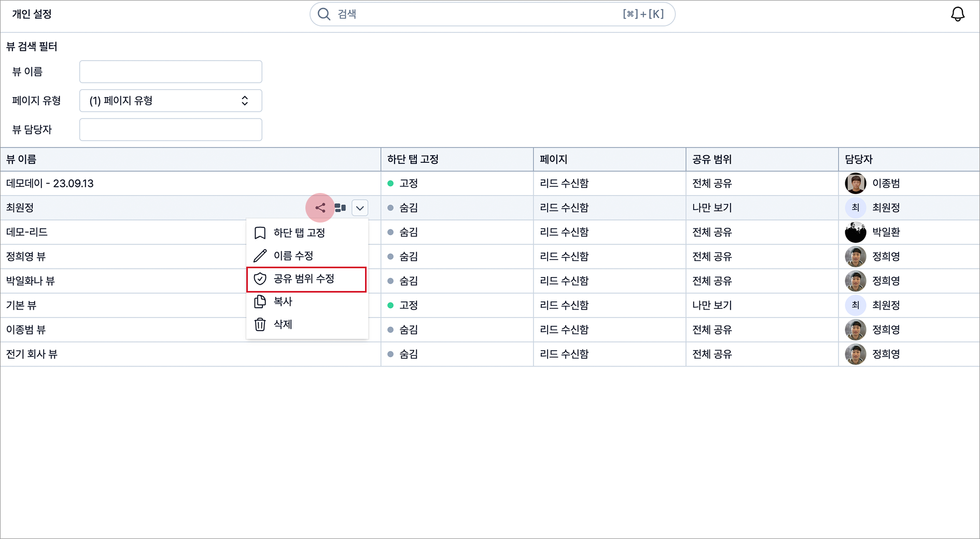
Task: Open the 데모데이 - 23.09.13 view row
Action: coord(191,183)
